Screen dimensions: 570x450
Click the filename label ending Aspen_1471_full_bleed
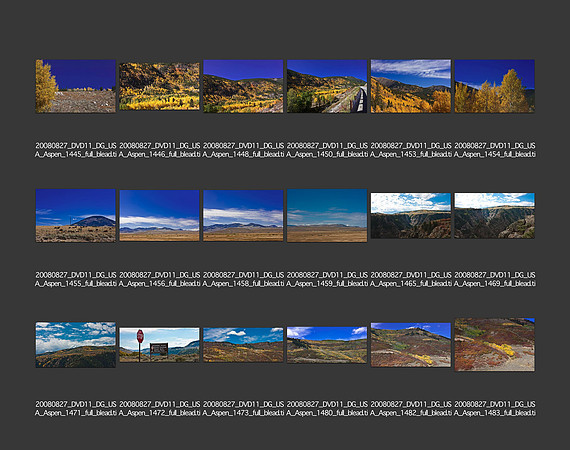click(x=76, y=408)
